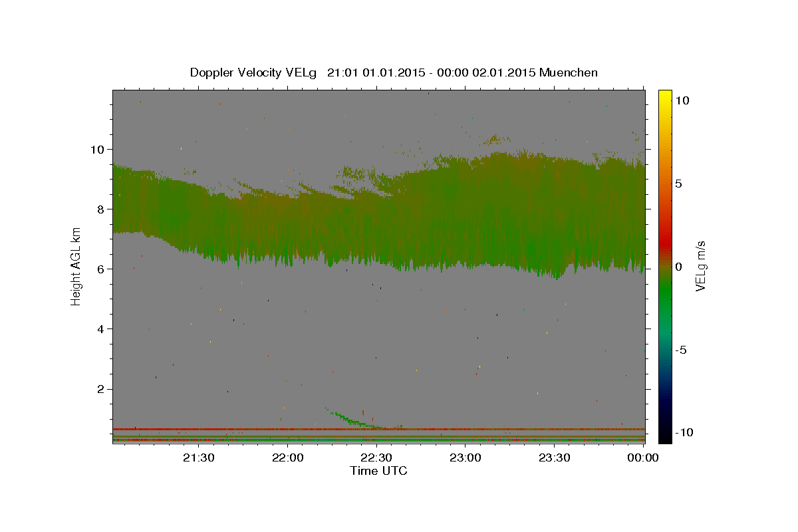Click the 22:30 time axis tick label
Viewport: 798px width, 532px height.
(x=376, y=457)
